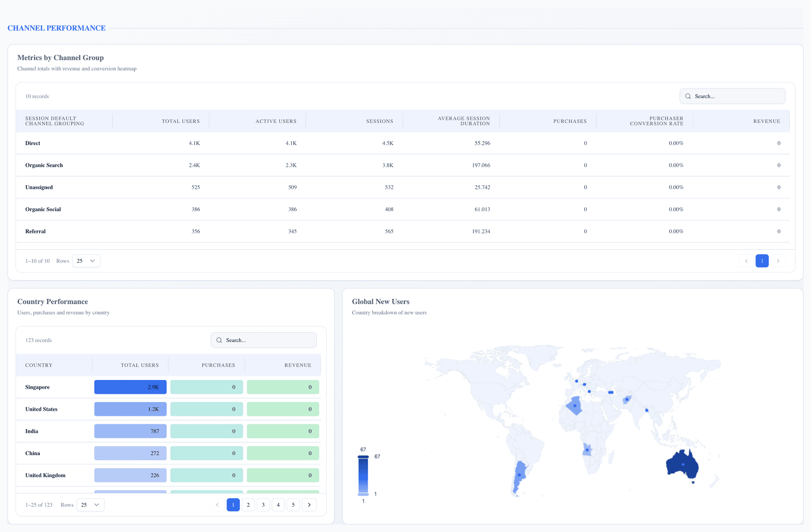This screenshot has height=532, width=811.
Task: Search in Metrics by Channel Group table
Action: [x=732, y=96]
